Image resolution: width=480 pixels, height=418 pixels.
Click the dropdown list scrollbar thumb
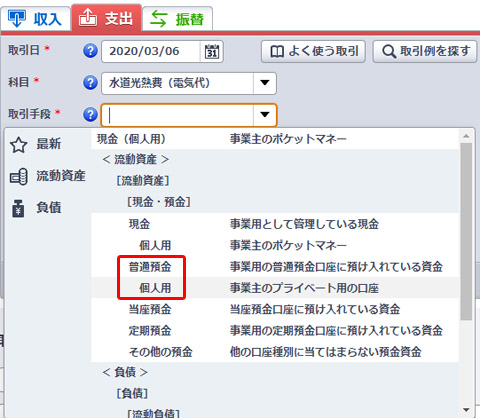[x=466, y=232]
